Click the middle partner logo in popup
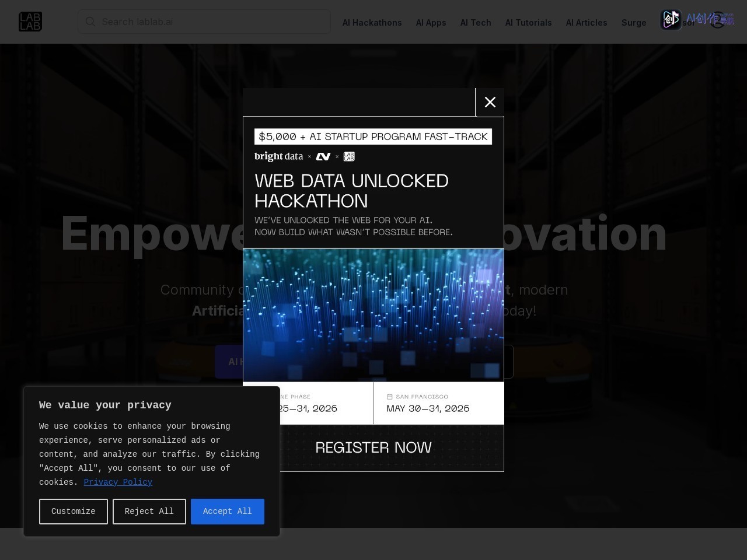 (323, 156)
